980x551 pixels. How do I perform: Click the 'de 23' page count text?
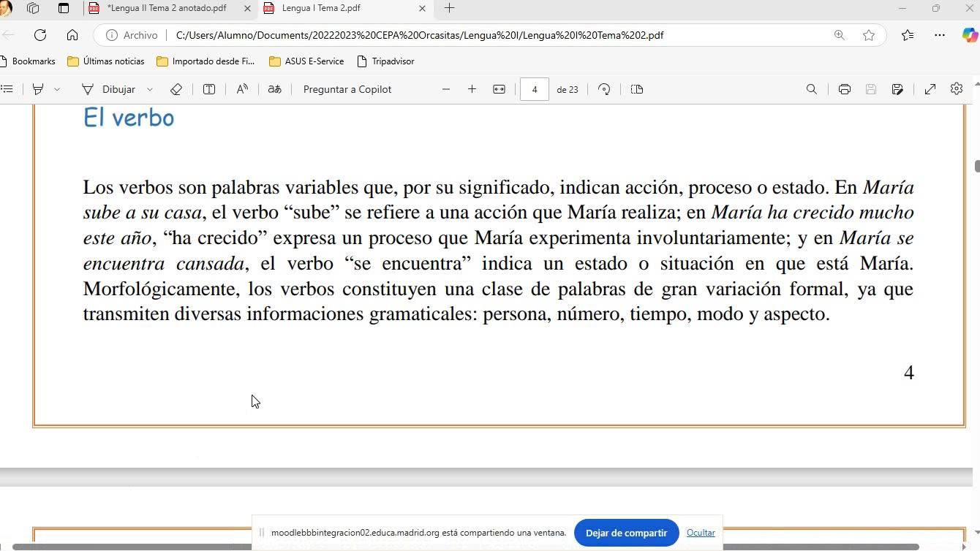pyautogui.click(x=567, y=89)
